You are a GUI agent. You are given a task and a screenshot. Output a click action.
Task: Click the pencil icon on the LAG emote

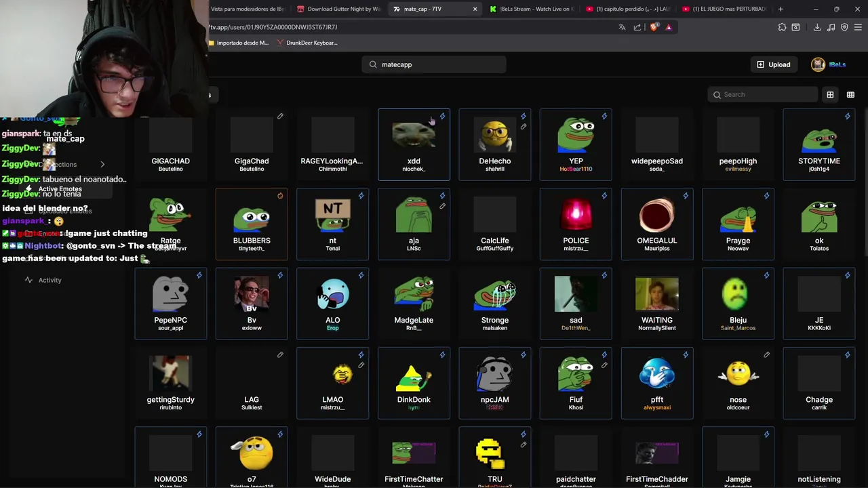tap(280, 354)
